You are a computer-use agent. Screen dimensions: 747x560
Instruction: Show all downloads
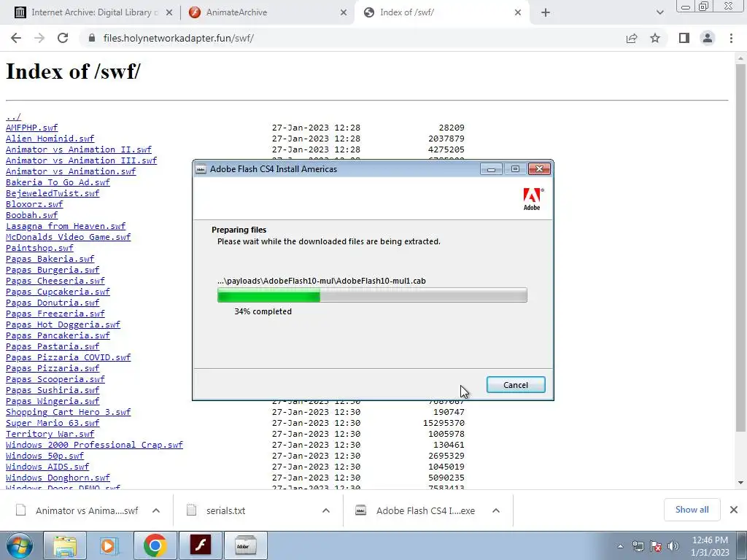pos(692,510)
